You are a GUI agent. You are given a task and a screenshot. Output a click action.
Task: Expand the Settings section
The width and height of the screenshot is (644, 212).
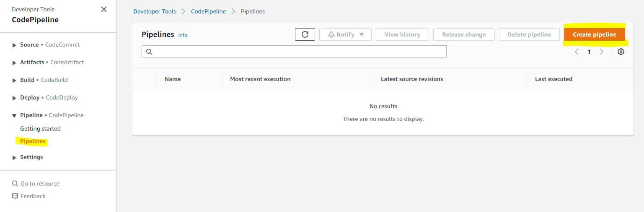(15, 157)
